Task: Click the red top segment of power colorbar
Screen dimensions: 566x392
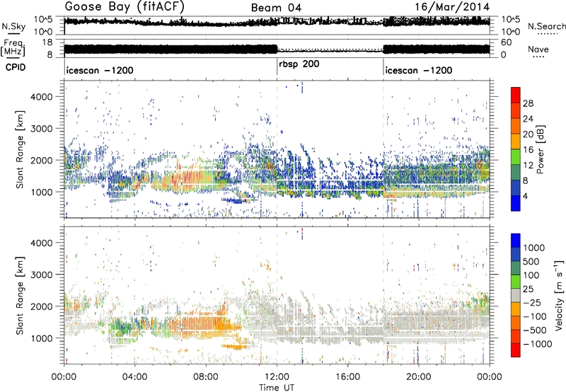Action: click(516, 95)
